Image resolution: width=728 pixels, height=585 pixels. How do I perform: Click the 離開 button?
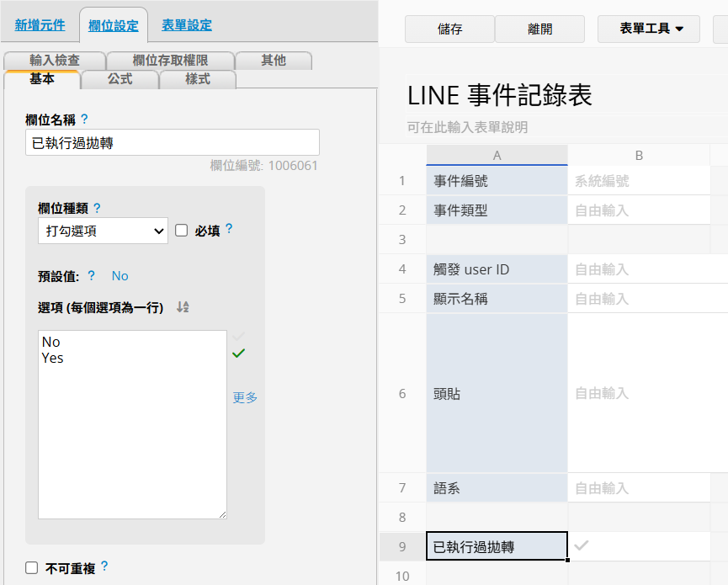pyautogui.click(x=539, y=29)
